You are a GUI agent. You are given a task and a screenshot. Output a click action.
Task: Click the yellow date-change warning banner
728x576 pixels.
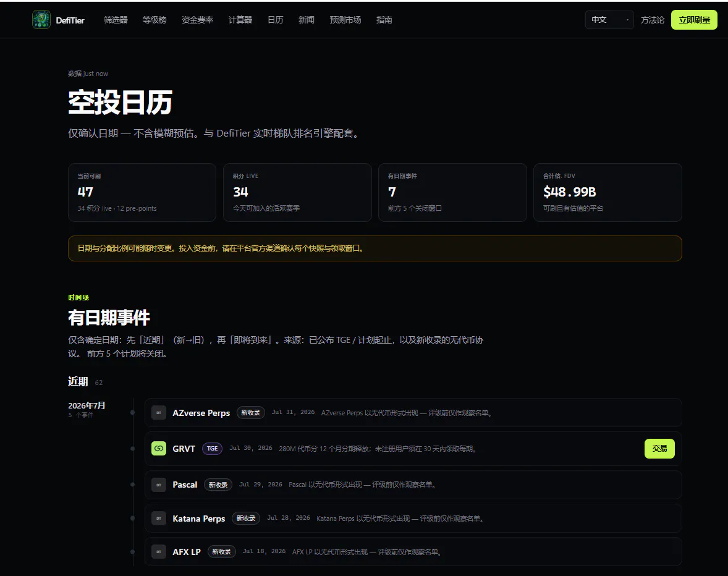pos(375,248)
